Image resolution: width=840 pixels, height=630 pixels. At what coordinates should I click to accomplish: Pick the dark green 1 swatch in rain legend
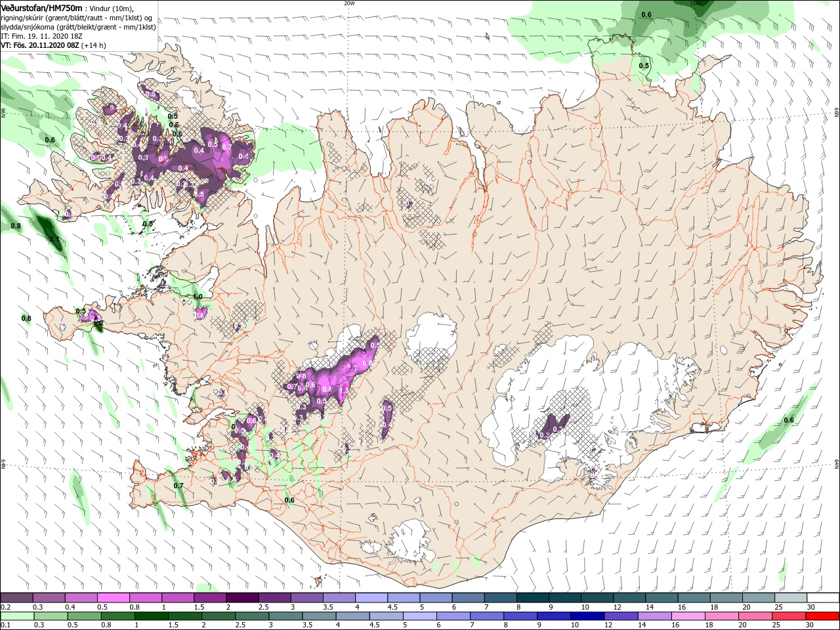coord(152,616)
